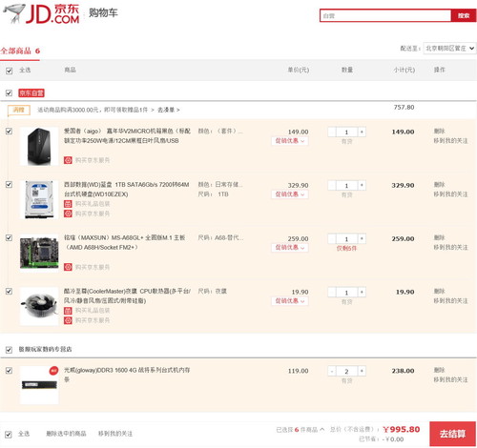The width and height of the screenshot is (477, 448).
Task: Move MAXSUN motherboard to my favorites
Action: 450,247
